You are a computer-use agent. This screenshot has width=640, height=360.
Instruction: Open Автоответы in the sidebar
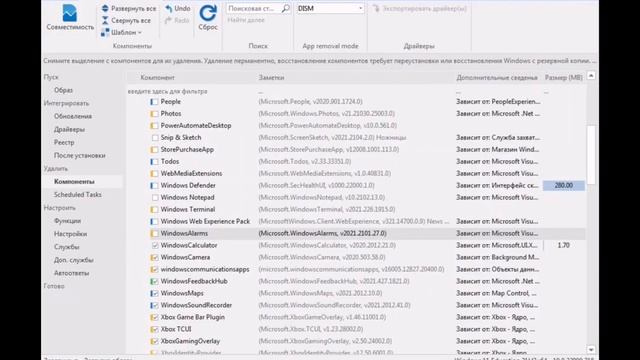[x=71, y=273]
